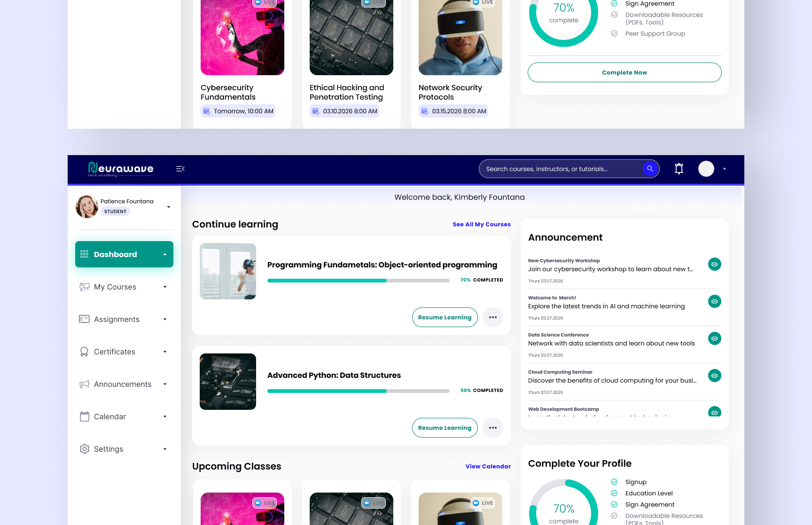Click Patience Fountana's profile photo in sidebar
Screen dimensions: 812x525
pos(87,207)
